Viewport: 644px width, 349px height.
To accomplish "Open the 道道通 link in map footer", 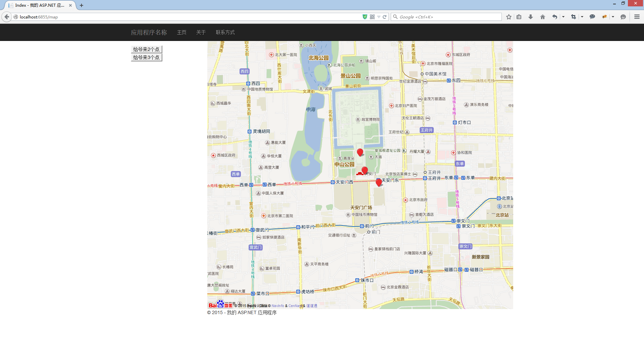I will point(312,306).
